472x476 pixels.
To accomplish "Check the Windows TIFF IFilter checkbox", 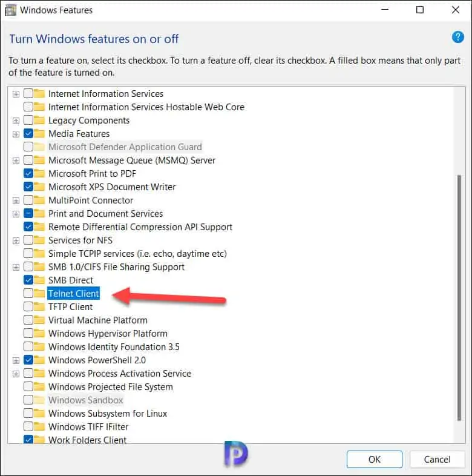I will [x=28, y=426].
